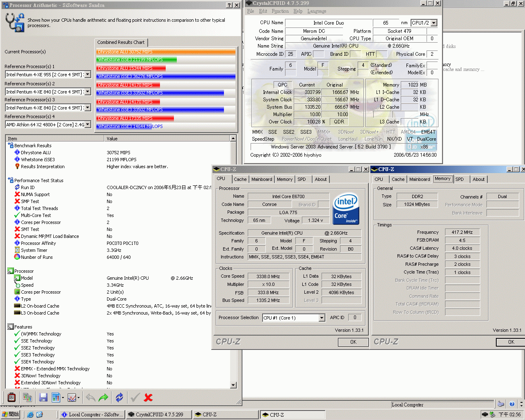
Task: Launch Internet Explorer from quick launch
Action: [x=30, y=415]
